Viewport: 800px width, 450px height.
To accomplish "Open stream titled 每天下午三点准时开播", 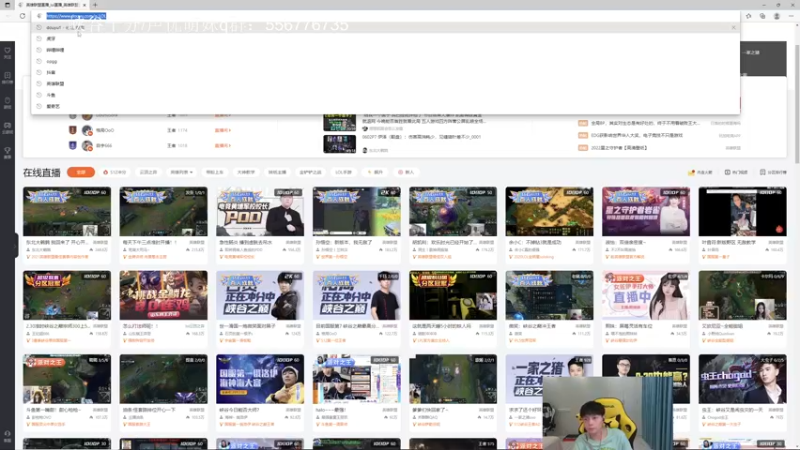I will click(x=149, y=242).
